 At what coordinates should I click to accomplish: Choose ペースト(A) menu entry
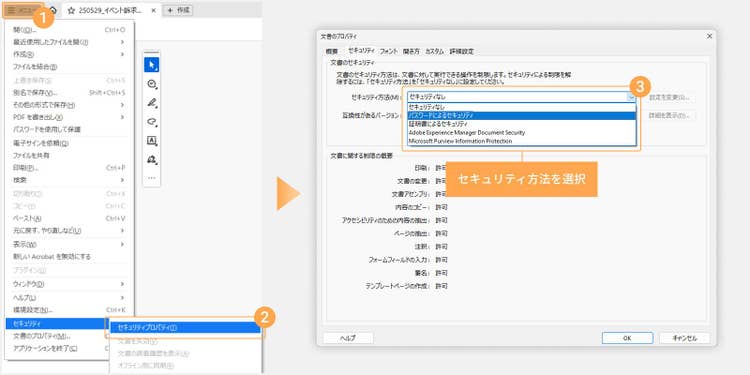click(70, 219)
